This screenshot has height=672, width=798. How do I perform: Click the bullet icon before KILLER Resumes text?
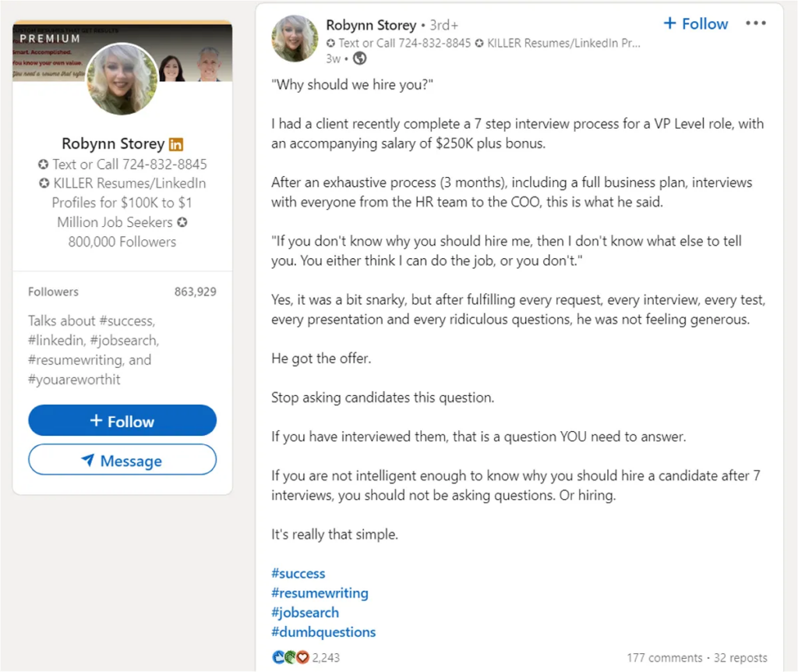pos(43,183)
